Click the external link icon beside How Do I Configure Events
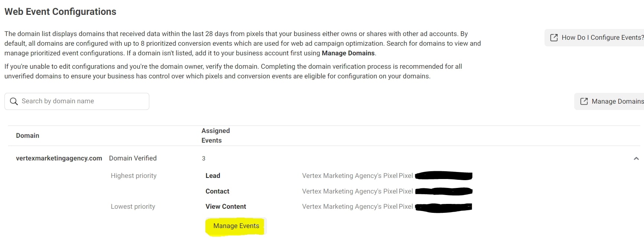The height and width of the screenshot is (247, 644). click(554, 38)
